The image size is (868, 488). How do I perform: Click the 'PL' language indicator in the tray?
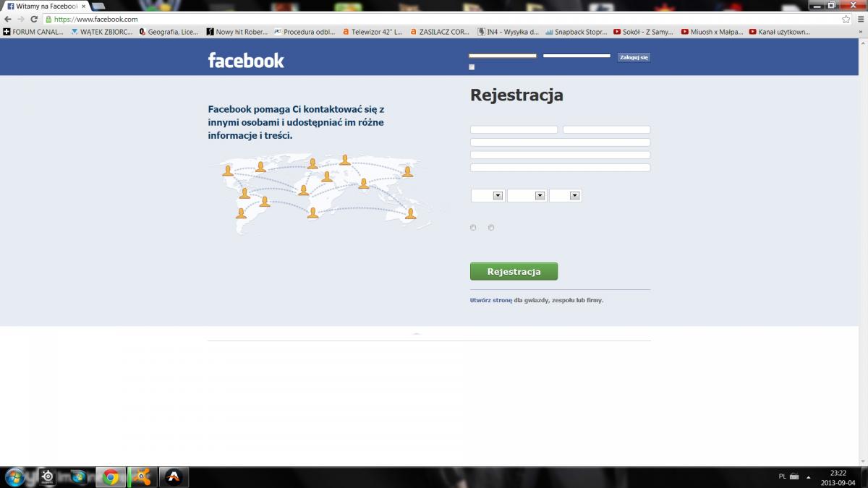point(783,476)
